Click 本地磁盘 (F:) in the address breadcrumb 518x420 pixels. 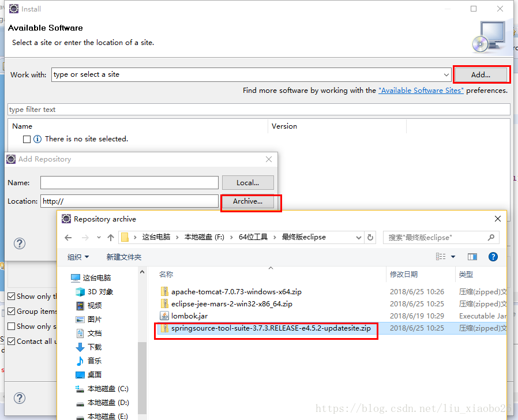[204, 237]
